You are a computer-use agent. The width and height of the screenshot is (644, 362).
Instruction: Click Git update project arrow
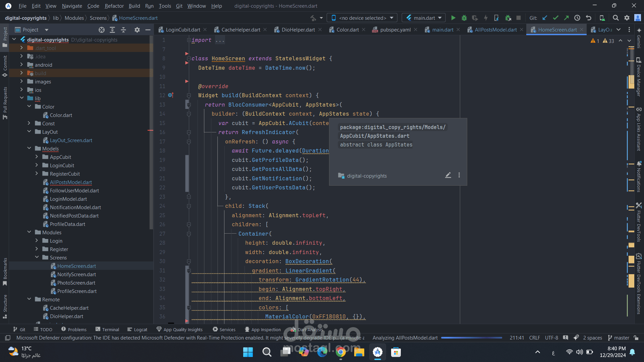pos(545,18)
